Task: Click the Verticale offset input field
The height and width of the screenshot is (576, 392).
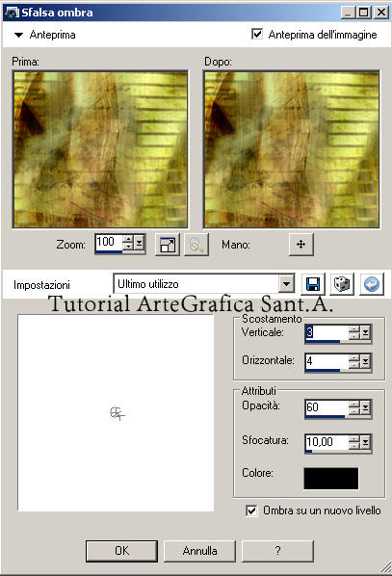Action: [327, 332]
